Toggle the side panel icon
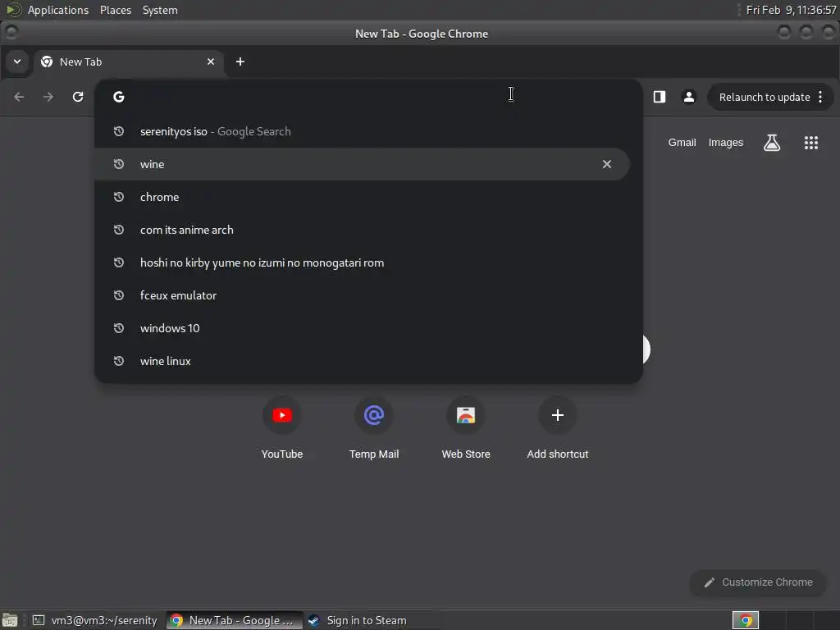Screen dimensions: 840x630 pos(660,97)
